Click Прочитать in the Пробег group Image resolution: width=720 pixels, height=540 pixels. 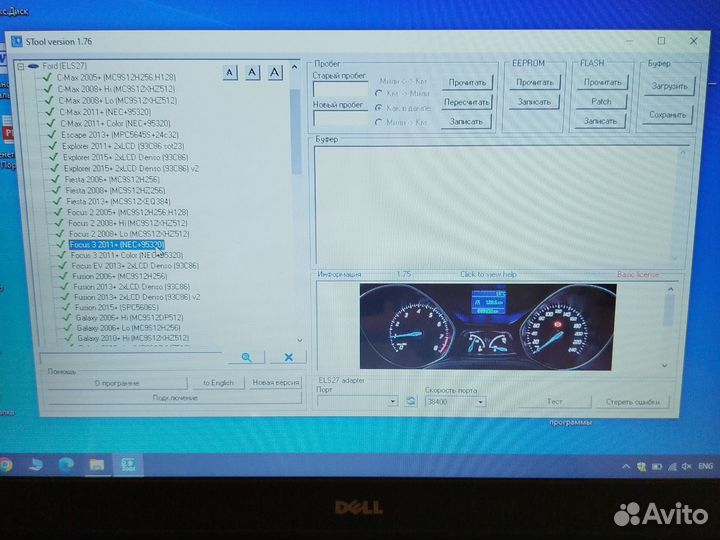coord(467,83)
